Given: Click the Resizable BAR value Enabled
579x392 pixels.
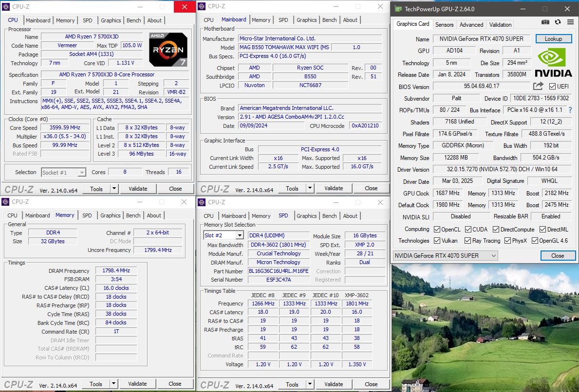Looking at the screenshot, I should coord(551,216).
